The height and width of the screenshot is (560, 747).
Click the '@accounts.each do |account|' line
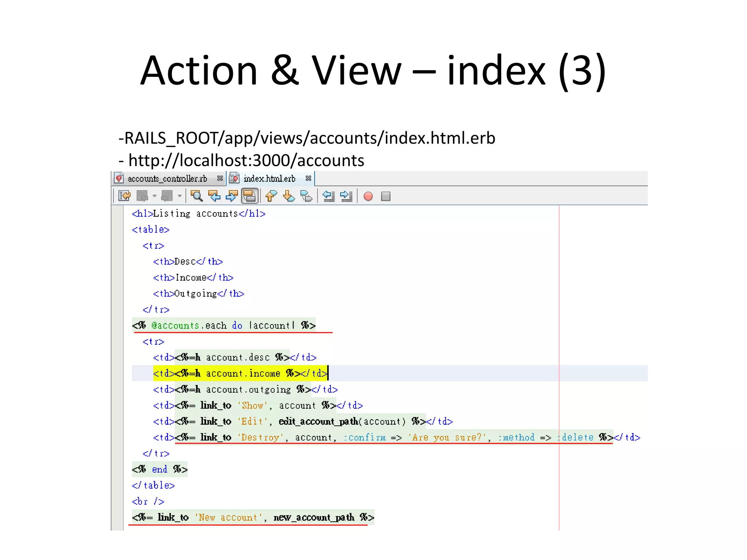pos(224,326)
